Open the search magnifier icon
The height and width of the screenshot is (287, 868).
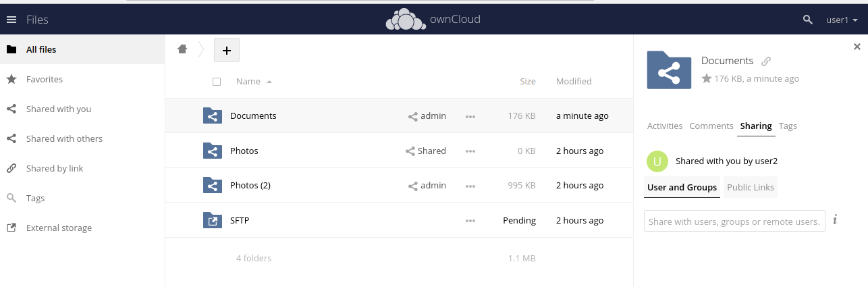click(x=807, y=20)
